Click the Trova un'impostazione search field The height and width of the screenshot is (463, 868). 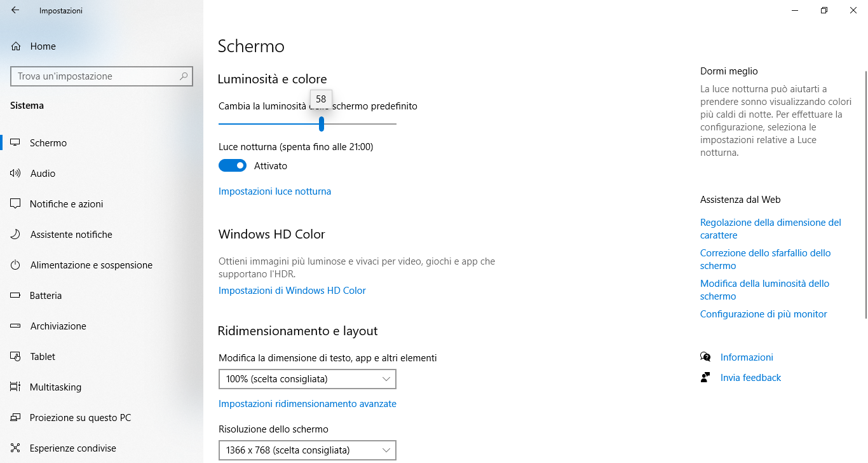102,76
